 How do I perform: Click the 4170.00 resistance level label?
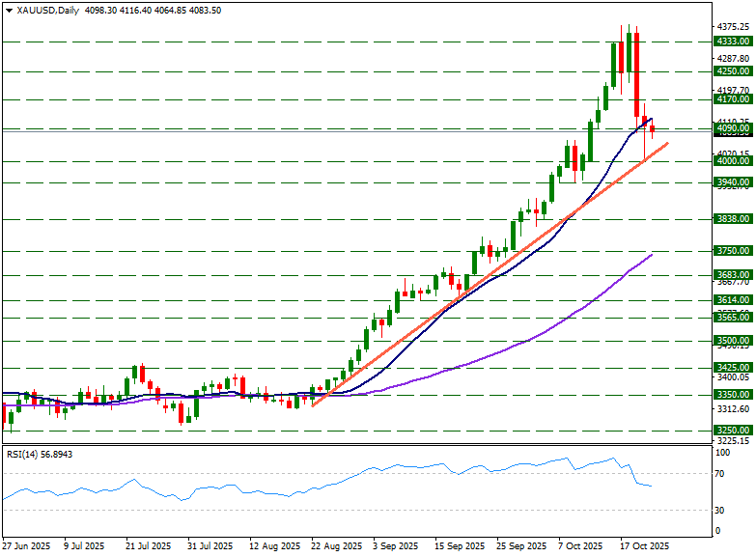tap(733, 99)
